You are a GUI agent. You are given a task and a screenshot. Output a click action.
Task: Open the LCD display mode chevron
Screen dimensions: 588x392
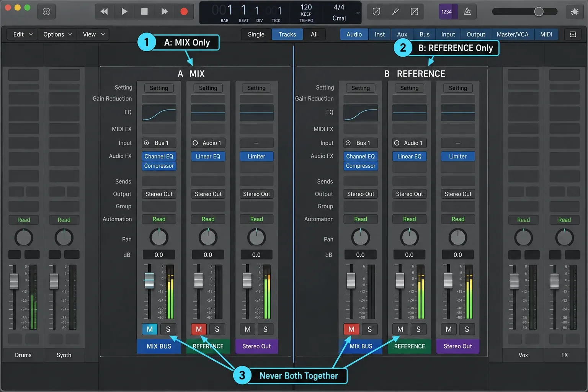pos(358,13)
